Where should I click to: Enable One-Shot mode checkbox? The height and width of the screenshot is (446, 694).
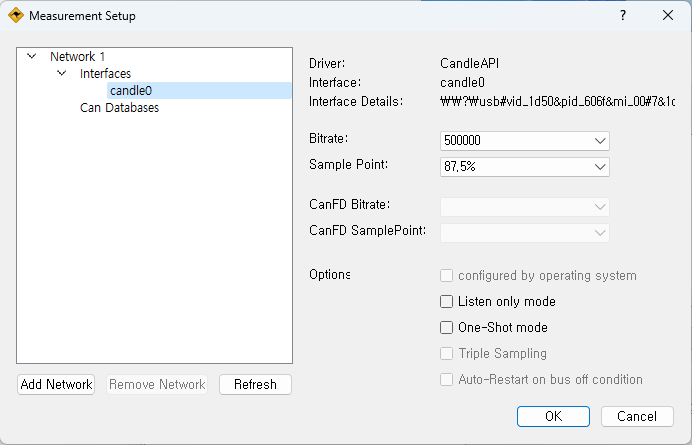tap(447, 327)
